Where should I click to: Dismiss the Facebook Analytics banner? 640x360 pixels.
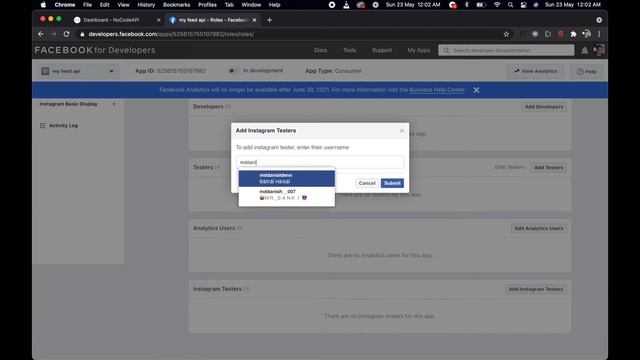click(x=476, y=90)
